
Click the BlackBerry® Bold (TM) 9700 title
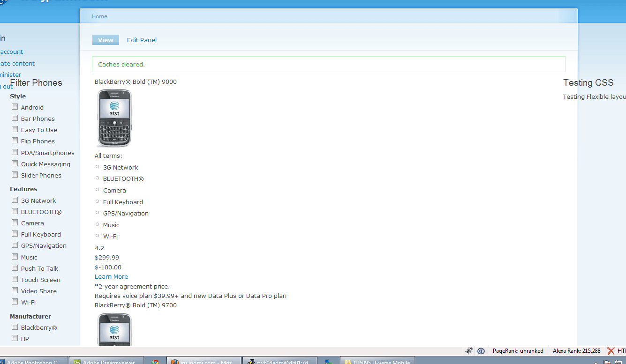click(x=136, y=305)
